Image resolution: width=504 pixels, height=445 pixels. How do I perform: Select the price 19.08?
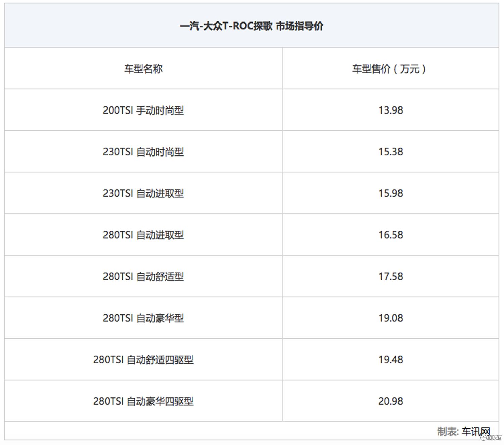tap(390, 318)
